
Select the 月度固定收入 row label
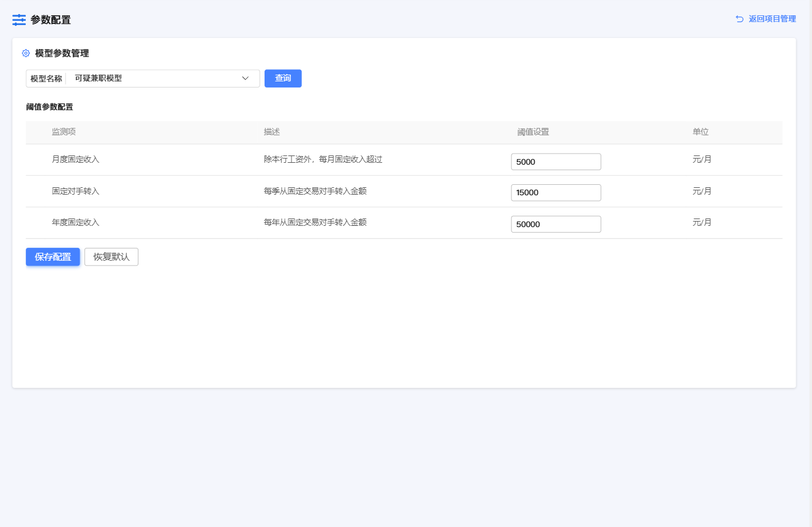(x=75, y=160)
